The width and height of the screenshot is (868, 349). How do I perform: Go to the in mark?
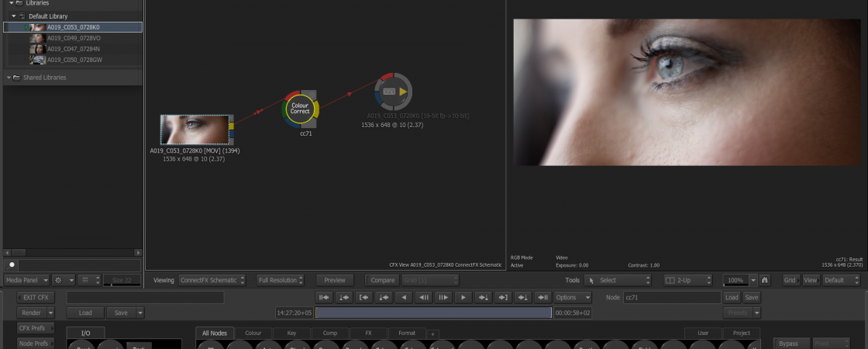(x=363, y=298)
